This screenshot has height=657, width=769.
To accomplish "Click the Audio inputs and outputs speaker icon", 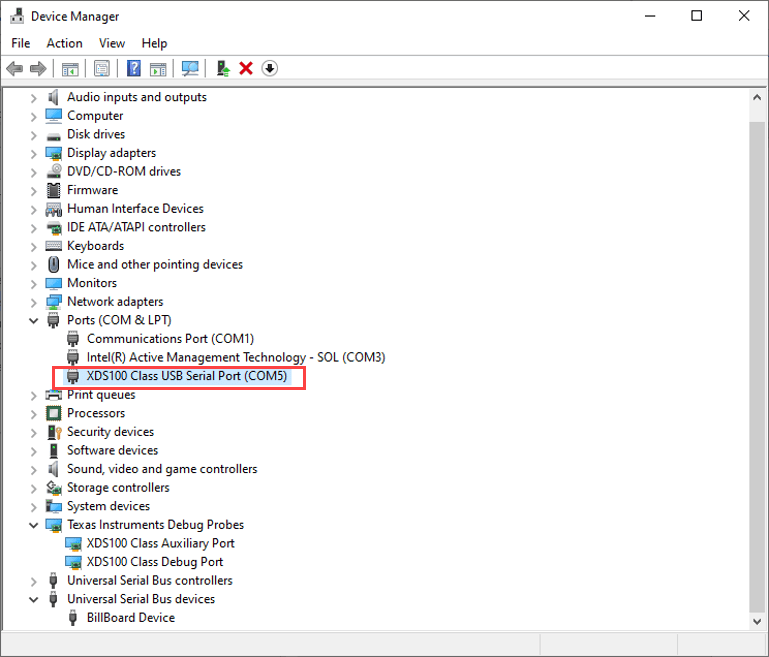I will 53,97.
